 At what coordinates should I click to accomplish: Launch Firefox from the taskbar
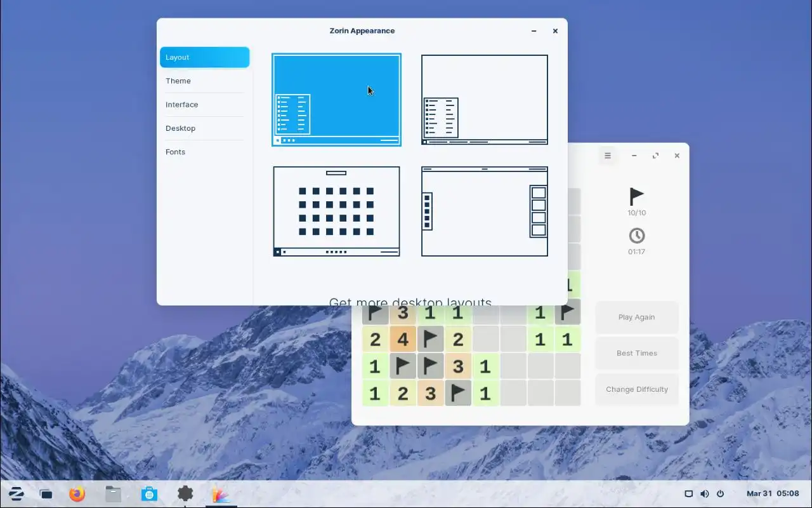[x=77, y=493]
